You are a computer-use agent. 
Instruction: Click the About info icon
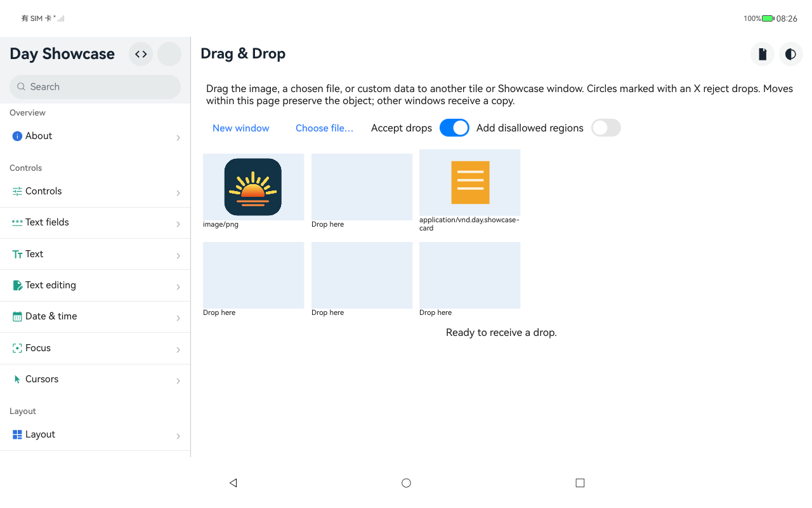click(17, 136)
